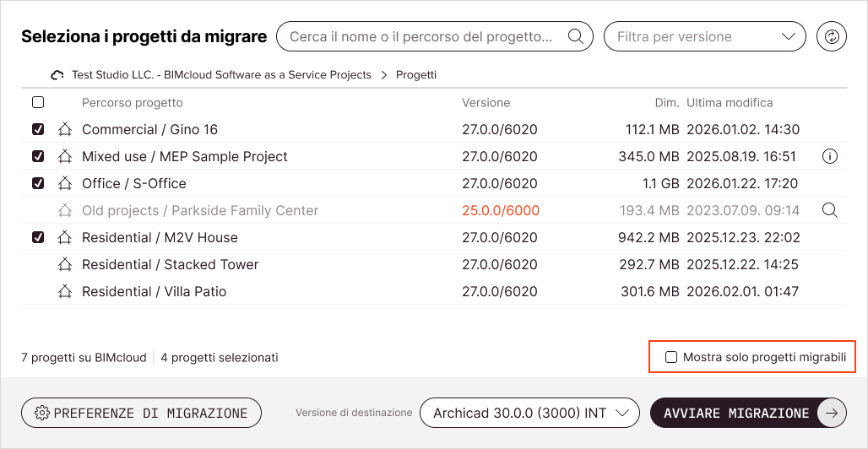
Task: Click the 2025.12.23. 22:02 date value
Action: point(743,237)
